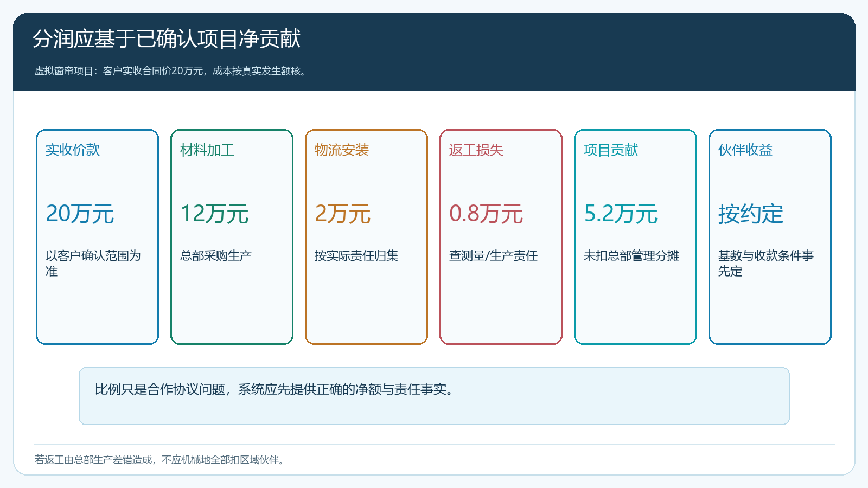Click the callout text 比例只是合作协议问题

(159, 389)
